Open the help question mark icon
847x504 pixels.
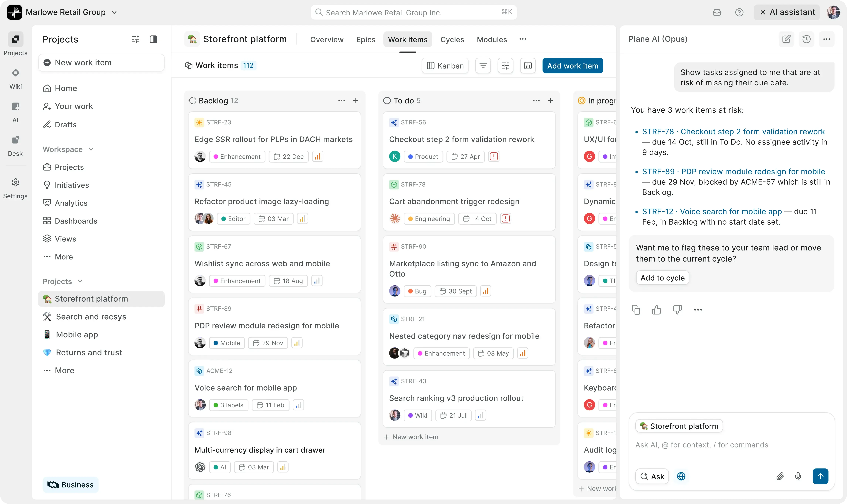pyautogui.click(x=739, y=13)
